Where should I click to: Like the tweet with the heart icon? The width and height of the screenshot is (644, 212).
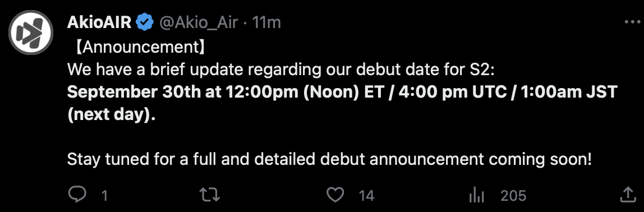[x=335, y=195]
